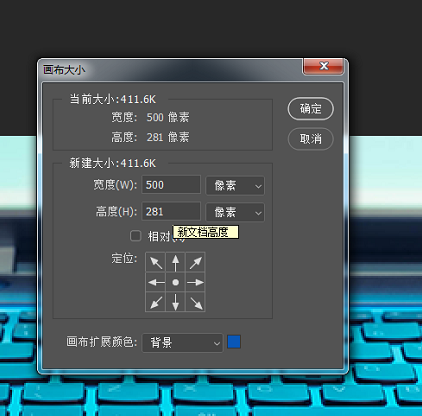The height and width of the screenshot is (416, 422).
Task: Select the center anchor dot
Action: (x=175, y=283)
